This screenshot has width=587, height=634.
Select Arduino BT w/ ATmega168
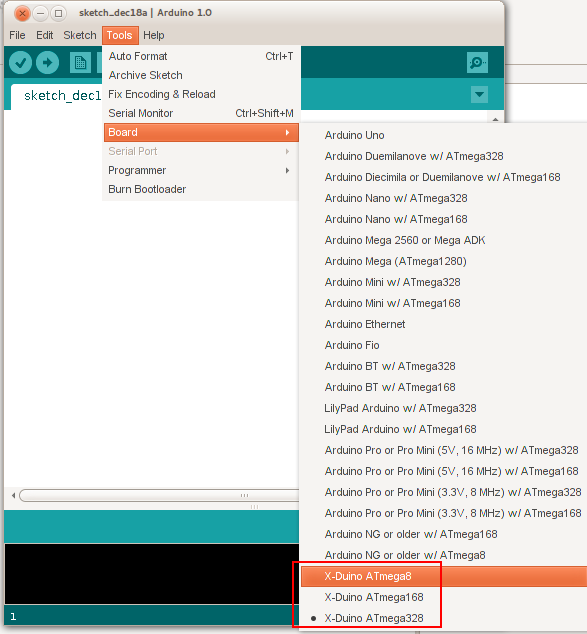[x=444, y=387]
